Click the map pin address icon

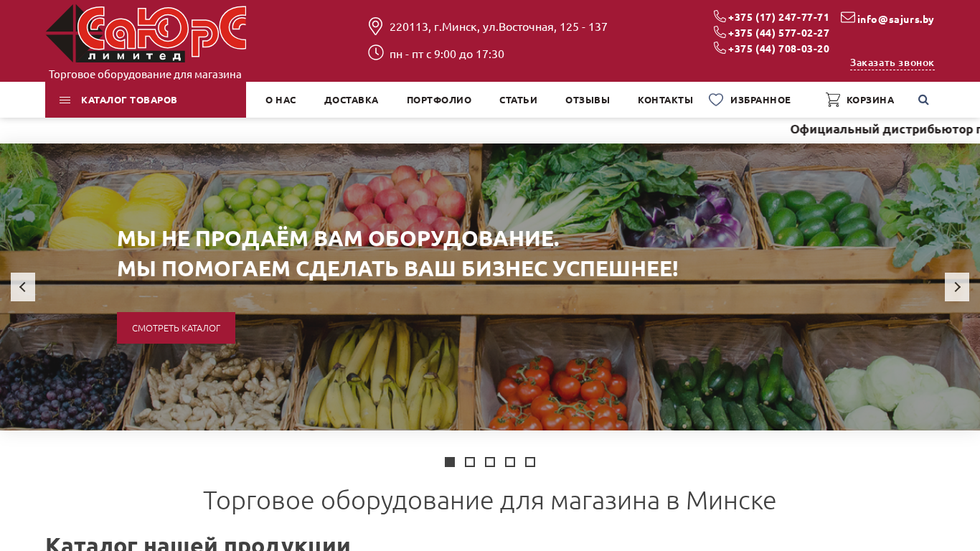tap(375, 27)
